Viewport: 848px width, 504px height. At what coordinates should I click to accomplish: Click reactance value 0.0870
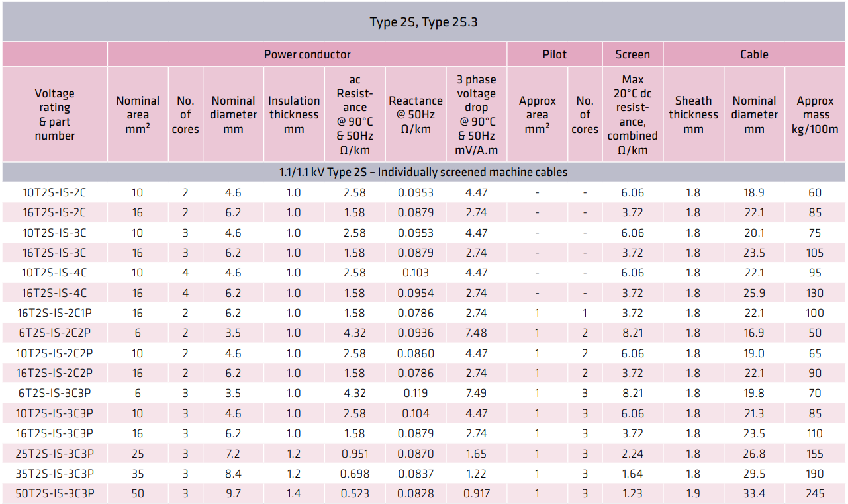[x=416, y=454]
